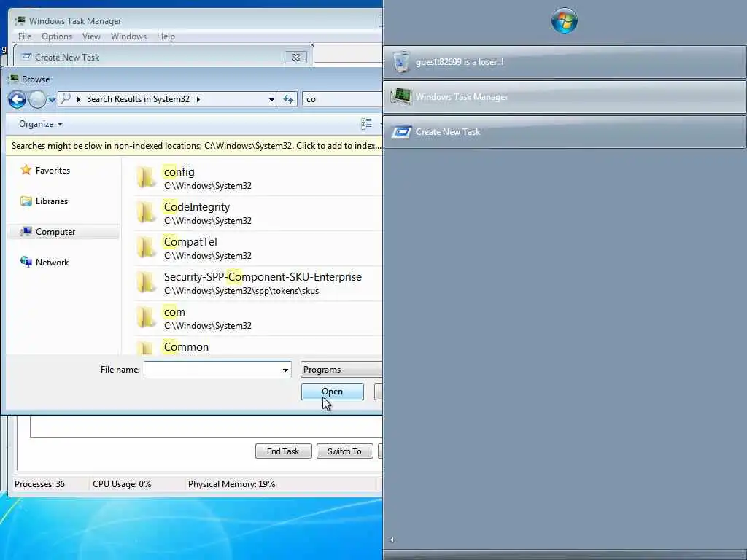Click the Favorites star icon
The image size is (747, 560).
(x=26, y=170)
